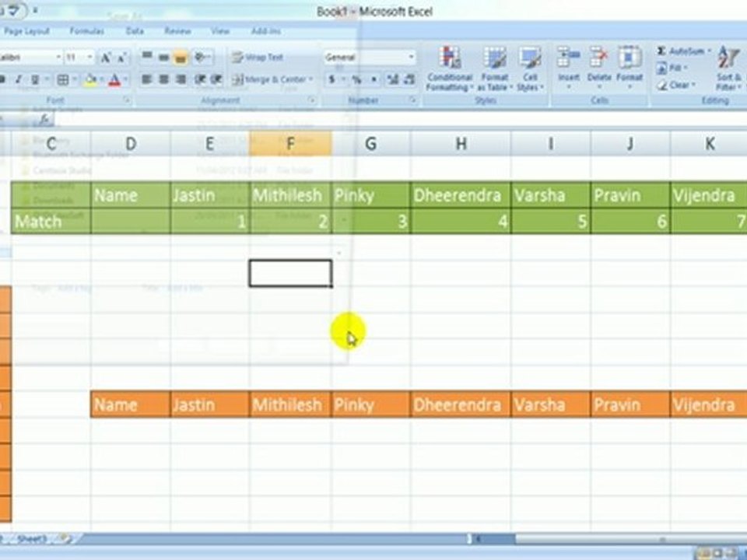
Task: Click the Increase Indent icon
Action: pyautogui.click(x=216, y=79)
